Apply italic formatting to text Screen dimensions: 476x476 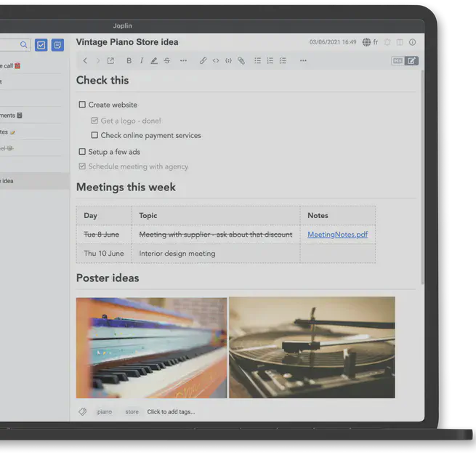tap(142, 61)
